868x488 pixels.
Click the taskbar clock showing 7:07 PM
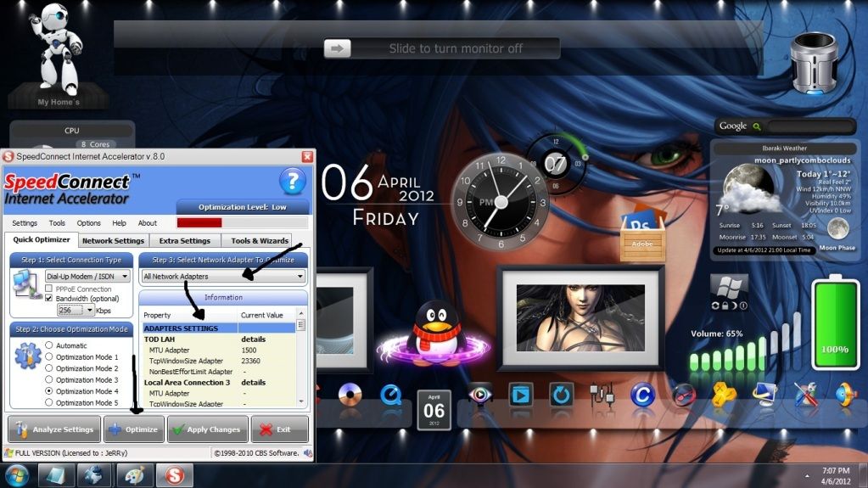836,476
